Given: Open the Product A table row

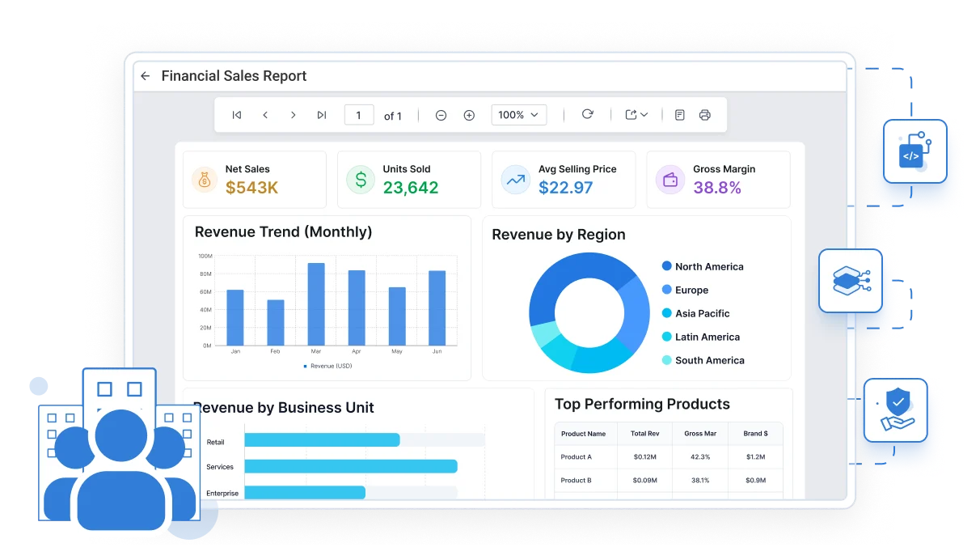Looking at the screenshot, I should click(x=669, y=457).
